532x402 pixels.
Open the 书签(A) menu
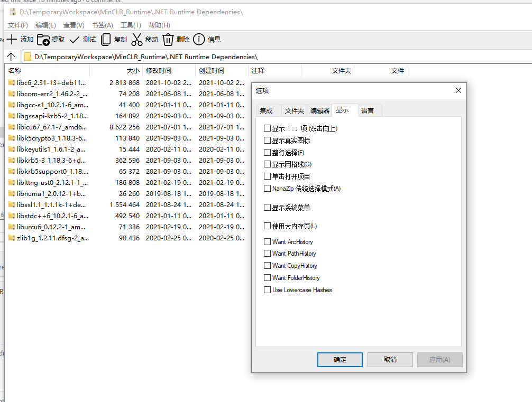[x=102, y=25]
